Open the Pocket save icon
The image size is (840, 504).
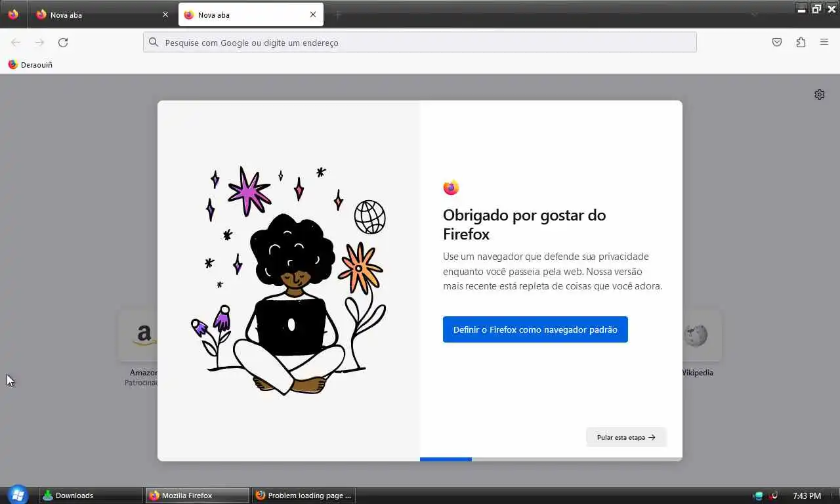click(777, 43)
